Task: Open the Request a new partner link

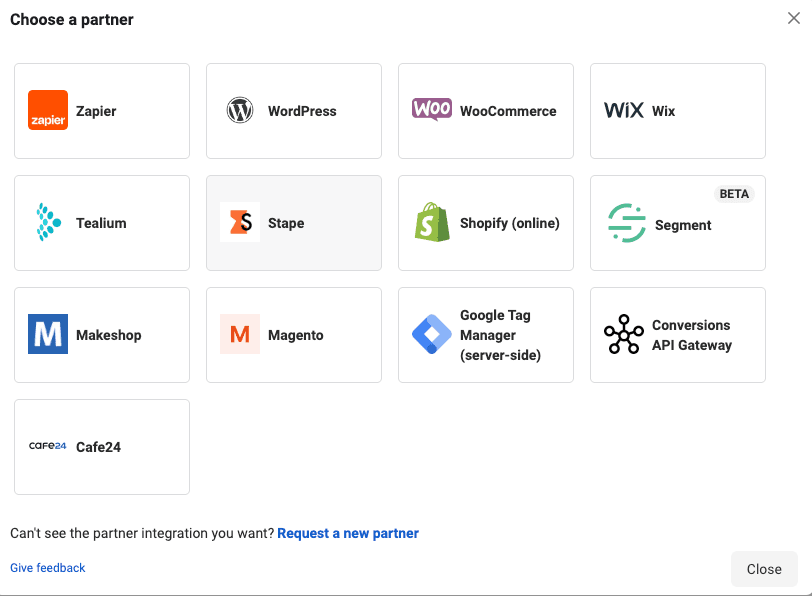Action: (348, 533)
